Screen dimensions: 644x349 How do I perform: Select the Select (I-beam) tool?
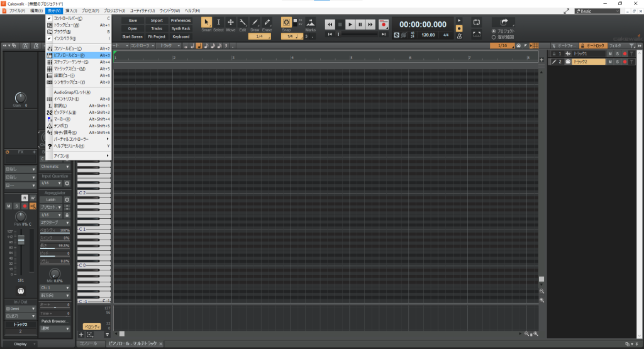pyautogui.click(x=218, y=22)
